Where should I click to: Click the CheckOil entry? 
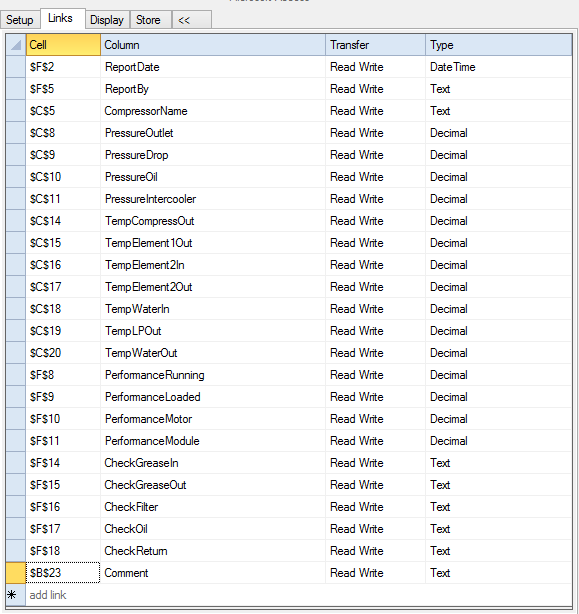tap(213, 529)
